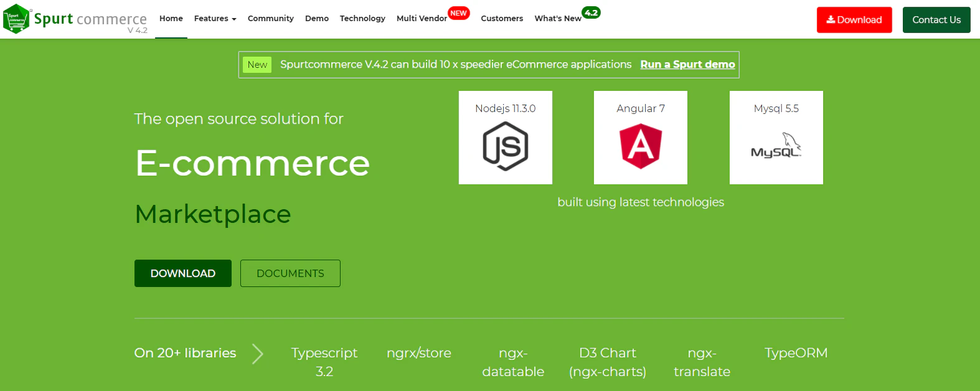Screen dimensions: 980x391
Task: Click the ngrx/store library text
Action: coord(419,353)
